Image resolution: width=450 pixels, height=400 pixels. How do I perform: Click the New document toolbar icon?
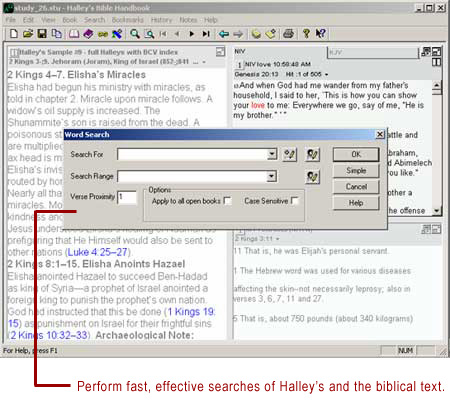tap(14, 34)
